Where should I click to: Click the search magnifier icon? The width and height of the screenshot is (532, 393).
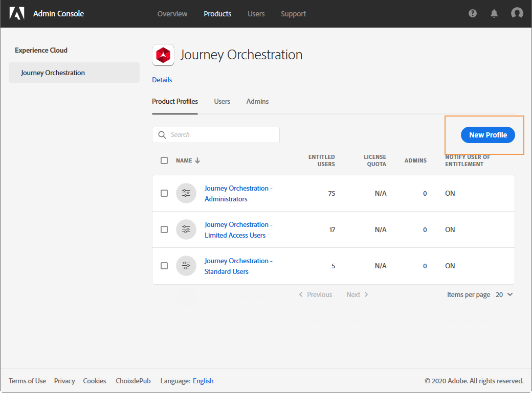[x=162, y=135]
